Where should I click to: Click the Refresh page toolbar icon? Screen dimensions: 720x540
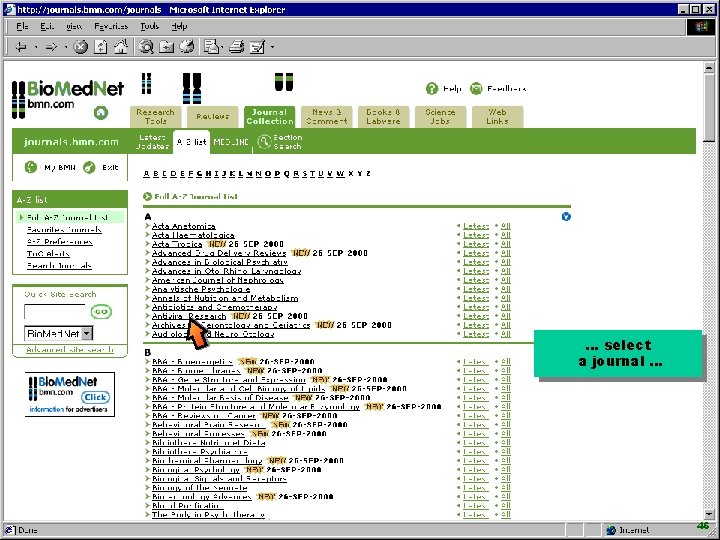101,47
